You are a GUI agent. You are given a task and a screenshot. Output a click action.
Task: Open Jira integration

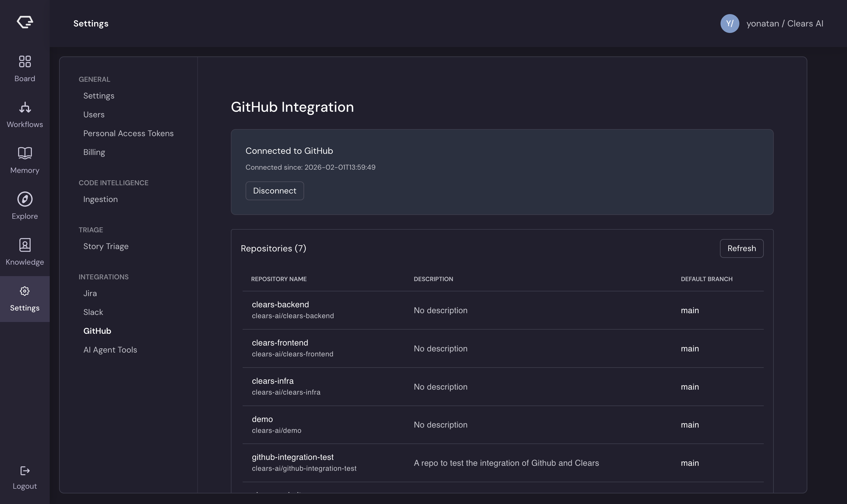[90, 293]
